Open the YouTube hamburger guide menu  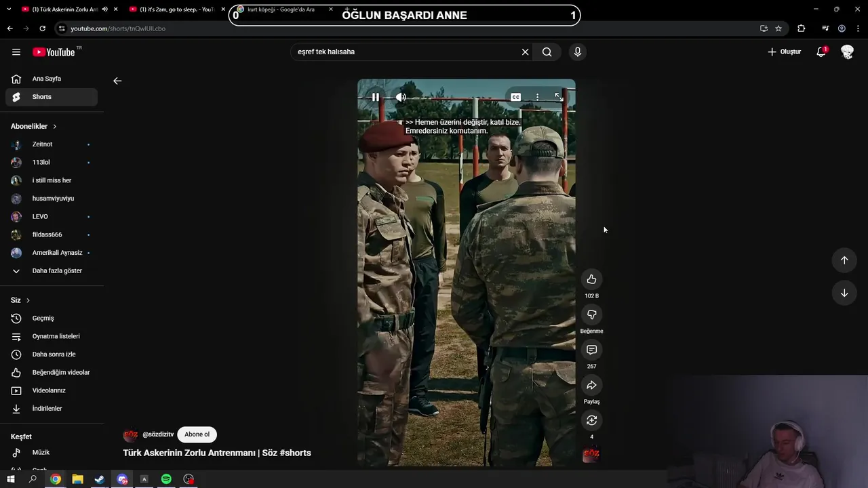pos(16,52)
